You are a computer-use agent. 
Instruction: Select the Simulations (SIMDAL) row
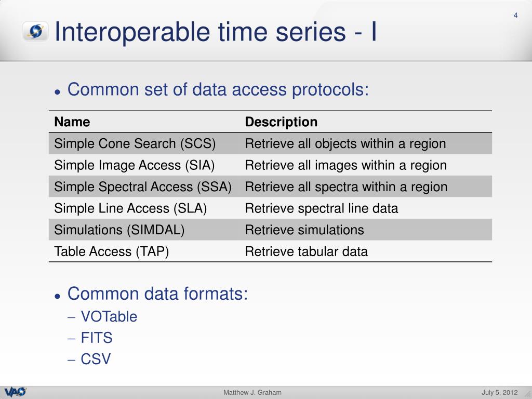pyautogui.click(x=270, y=230)
